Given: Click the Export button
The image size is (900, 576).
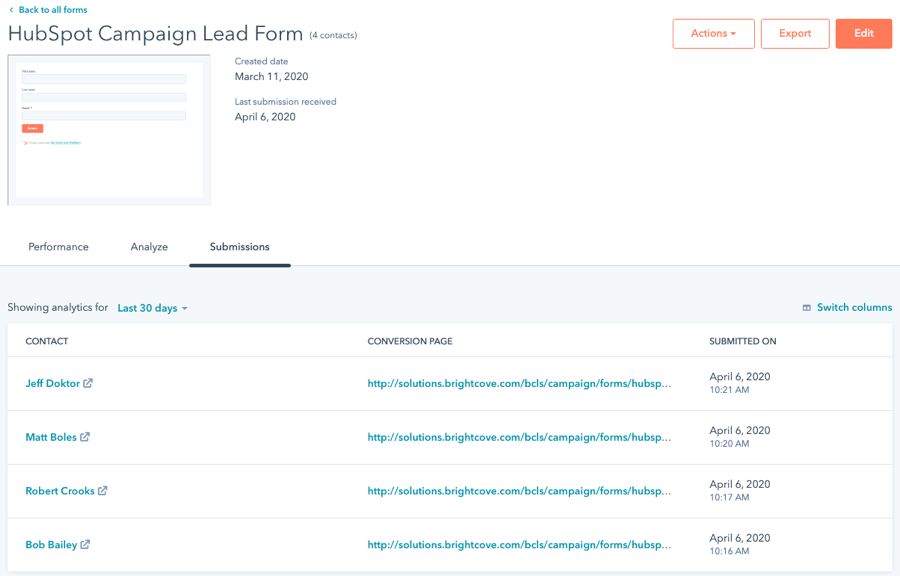Looking at the screenshot, I should pyautogui.click(x=795, y=33).
